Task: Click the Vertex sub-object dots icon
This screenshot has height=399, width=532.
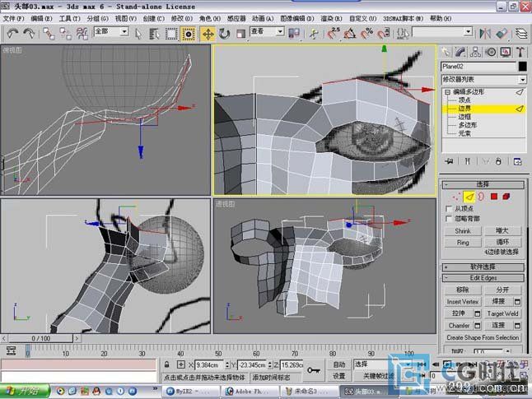Action: pos(456,197)
